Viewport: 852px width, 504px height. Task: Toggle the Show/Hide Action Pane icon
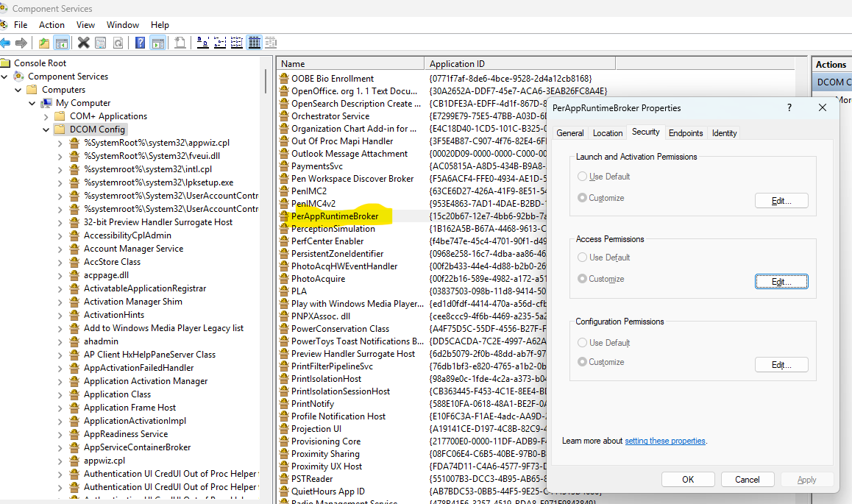click(x=158, y=43)
